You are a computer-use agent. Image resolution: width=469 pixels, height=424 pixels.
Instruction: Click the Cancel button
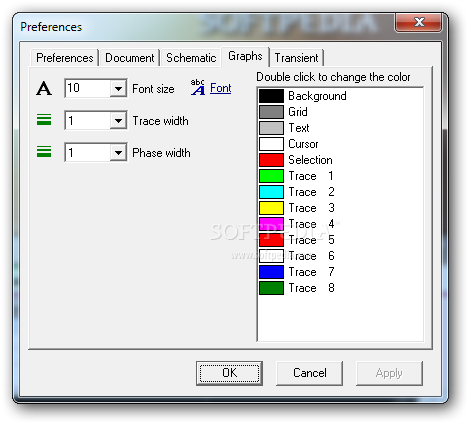(310, 373)
